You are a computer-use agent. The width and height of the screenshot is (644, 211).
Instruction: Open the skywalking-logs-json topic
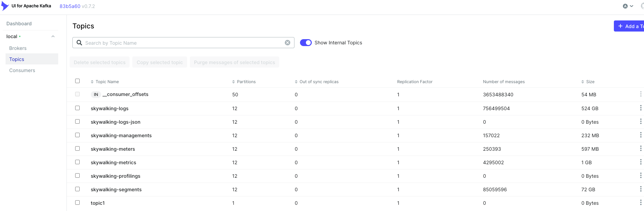[x=115, y=122]
